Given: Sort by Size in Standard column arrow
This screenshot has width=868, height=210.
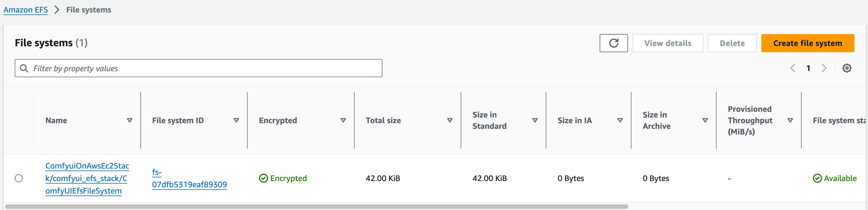Looking at the screenshot, I should click(535, 120).
